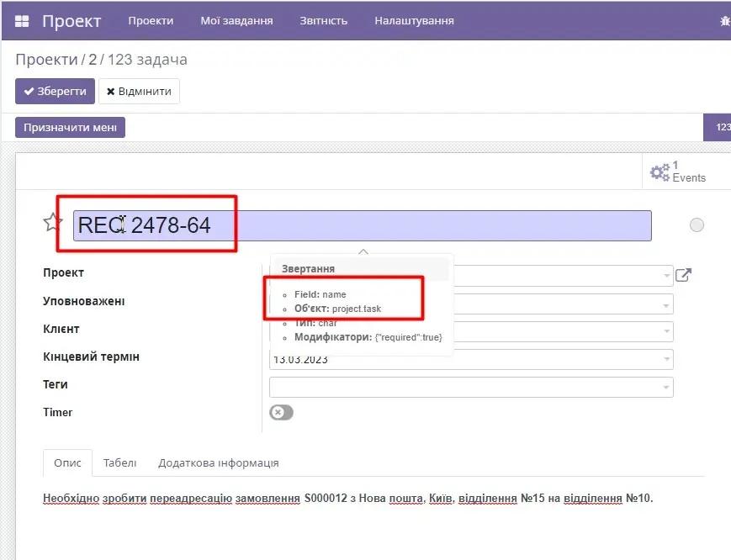Switch to the Табелі tab
Viewport: 731px width, 560px height.
point(119,462)
